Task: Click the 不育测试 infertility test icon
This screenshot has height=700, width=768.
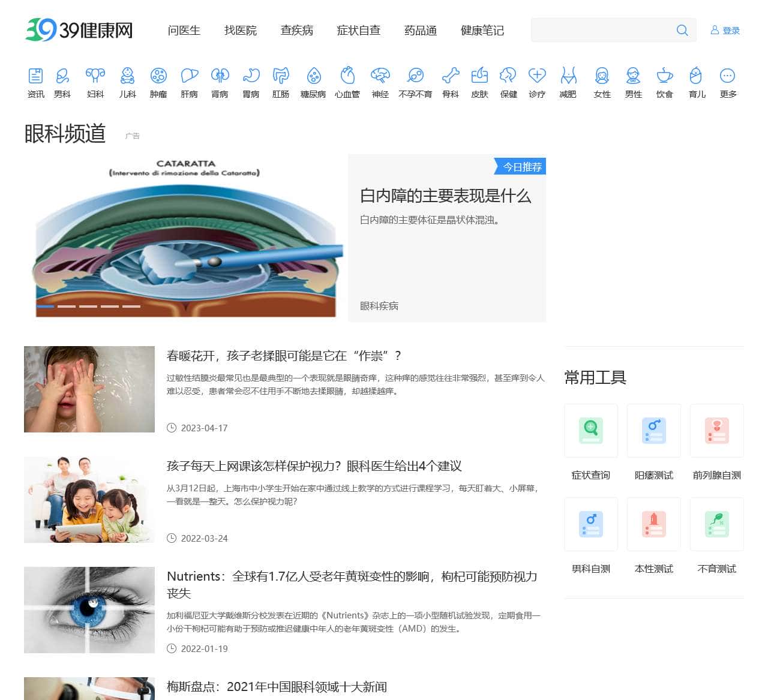Action: (x=716, y=524)
